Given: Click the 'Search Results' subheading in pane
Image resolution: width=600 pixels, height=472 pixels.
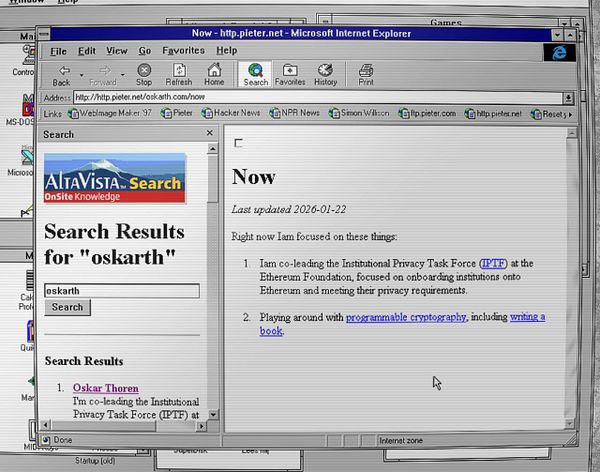Looking at the screenshot, I should point(84,361).
